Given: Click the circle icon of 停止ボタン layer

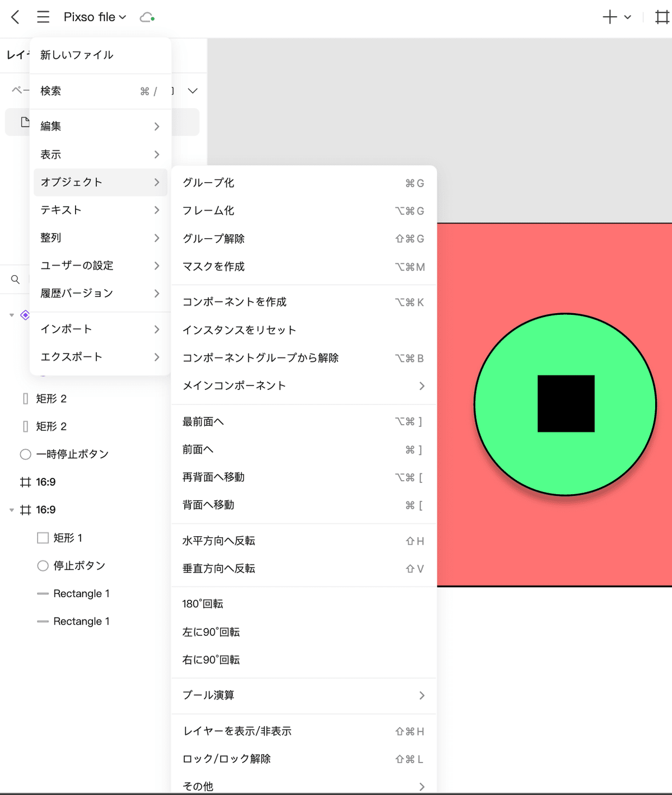Looking at the screenshot, I should (x=43, y=566).
